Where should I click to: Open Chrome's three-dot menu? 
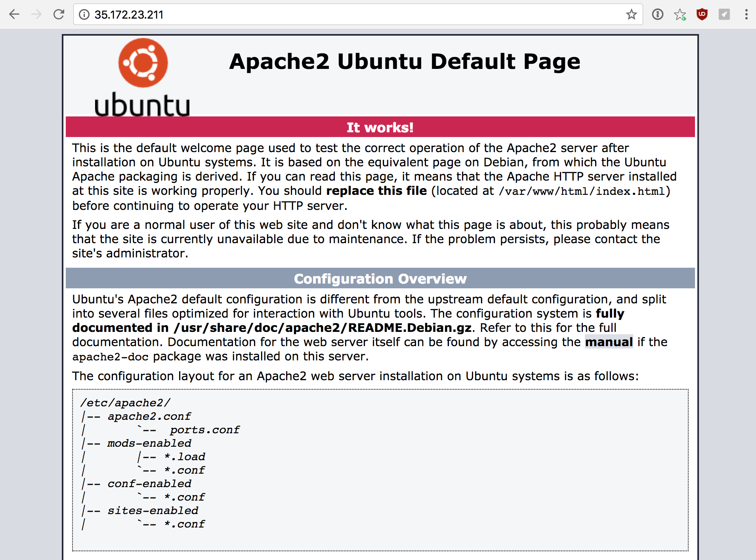746,15
